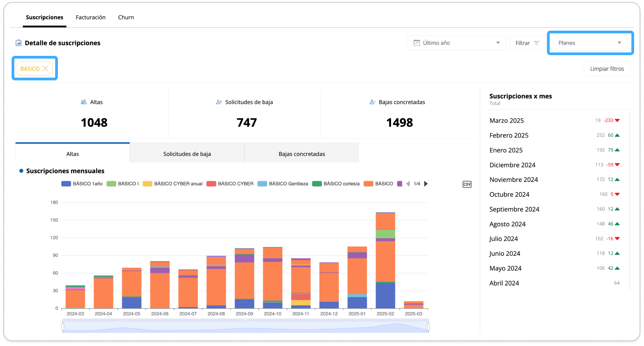
Task: Select the Diciembre 2024 row
Action: (554, 165)
